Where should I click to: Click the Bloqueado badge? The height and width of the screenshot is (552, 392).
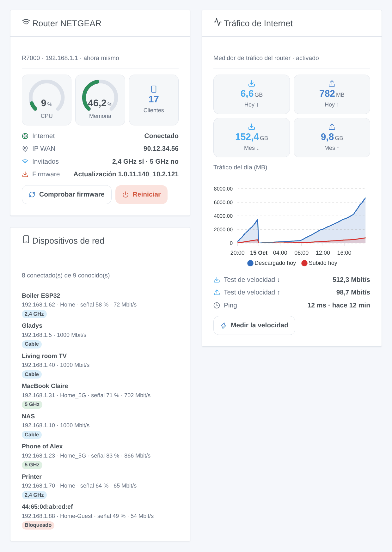point(38,525)
